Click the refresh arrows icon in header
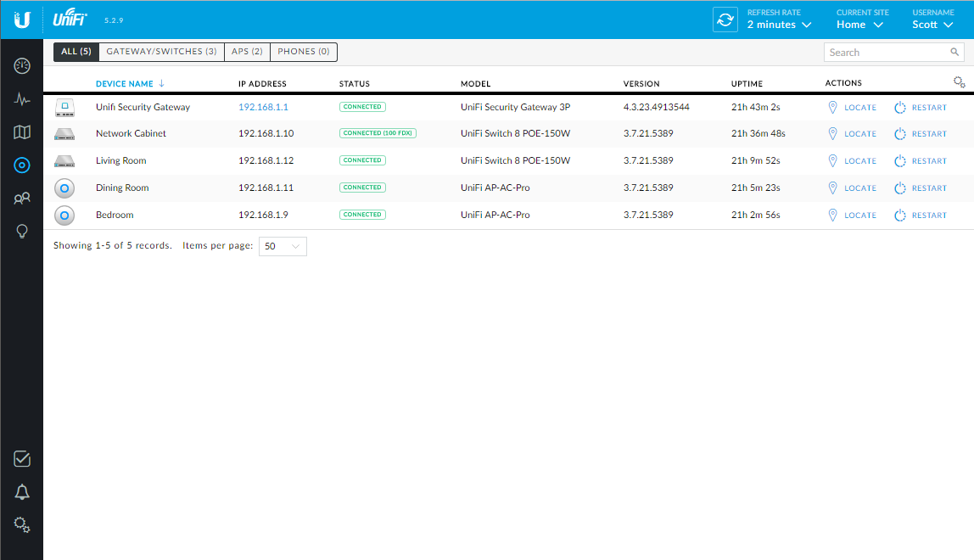Image resolution: width=974 pixels, height=560 pixels. [x=725, y=18]
